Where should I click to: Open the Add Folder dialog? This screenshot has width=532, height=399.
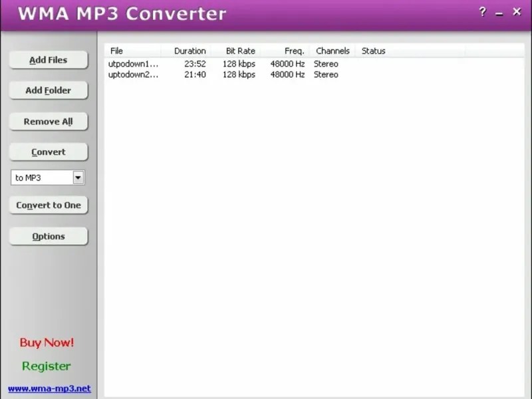point(48,90)
